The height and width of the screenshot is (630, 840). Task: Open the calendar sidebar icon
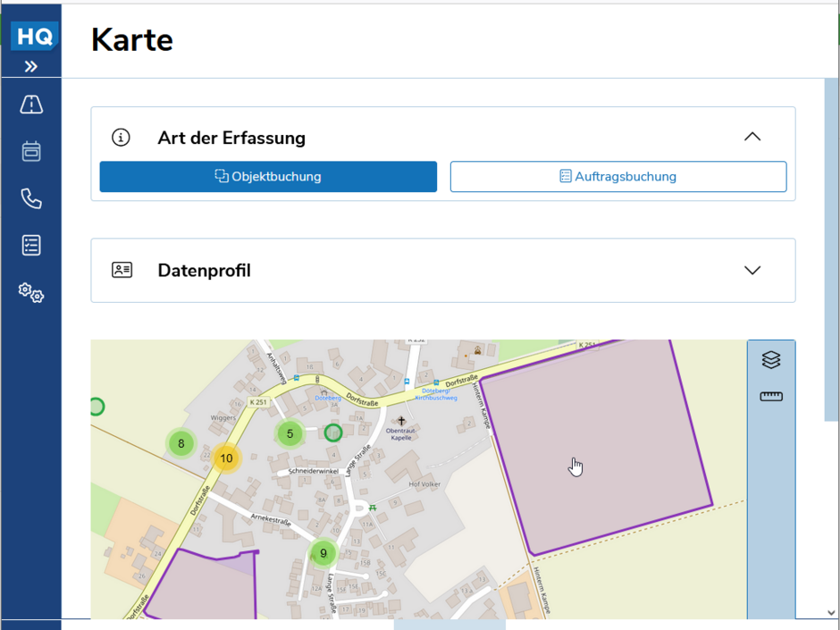pos(31,151)
